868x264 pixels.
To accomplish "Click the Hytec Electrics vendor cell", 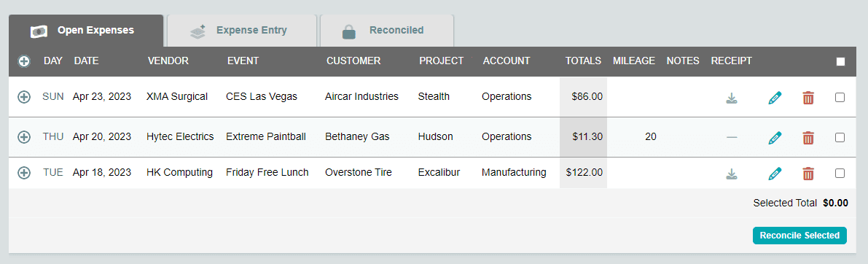I will (x=180, y=136).
